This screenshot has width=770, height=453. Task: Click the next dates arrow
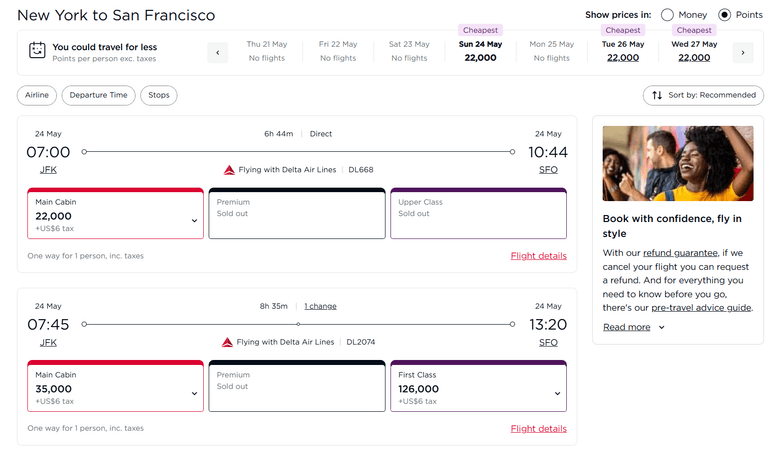pos(742,52)
